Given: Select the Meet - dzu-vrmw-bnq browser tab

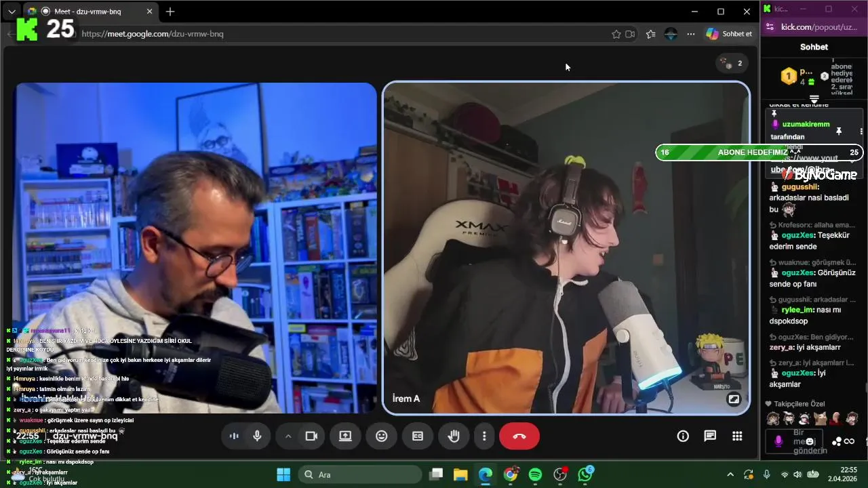Looking at the screenshot, I should tap(88, 12).
